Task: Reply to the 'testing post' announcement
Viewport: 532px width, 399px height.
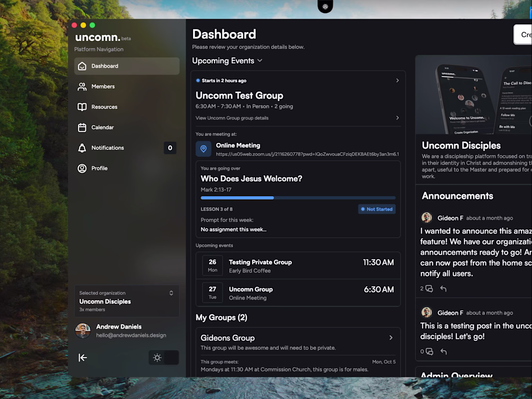Action: pos(443,352)
